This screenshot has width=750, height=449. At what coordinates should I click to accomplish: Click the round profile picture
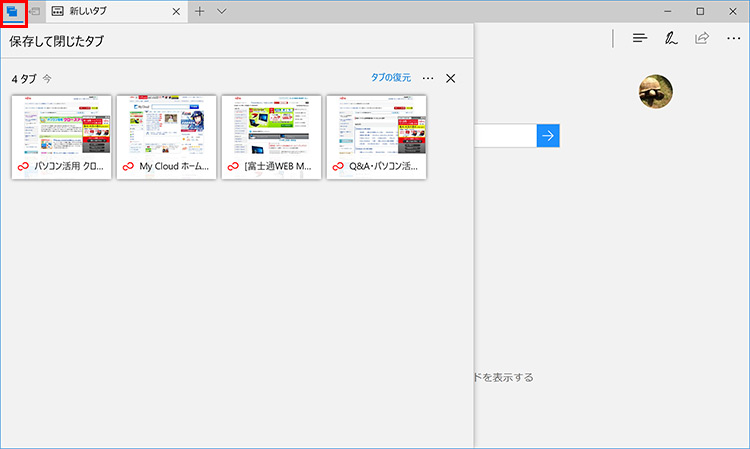(656, 91)
